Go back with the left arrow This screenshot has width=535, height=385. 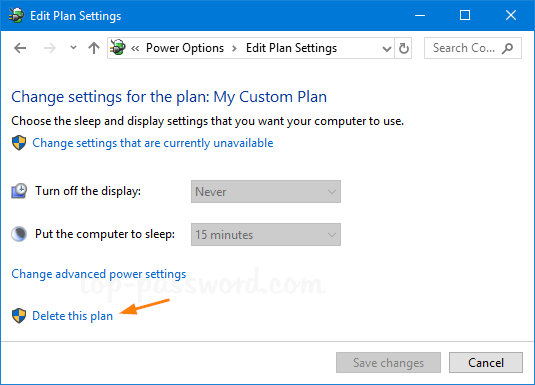(20, 48)
